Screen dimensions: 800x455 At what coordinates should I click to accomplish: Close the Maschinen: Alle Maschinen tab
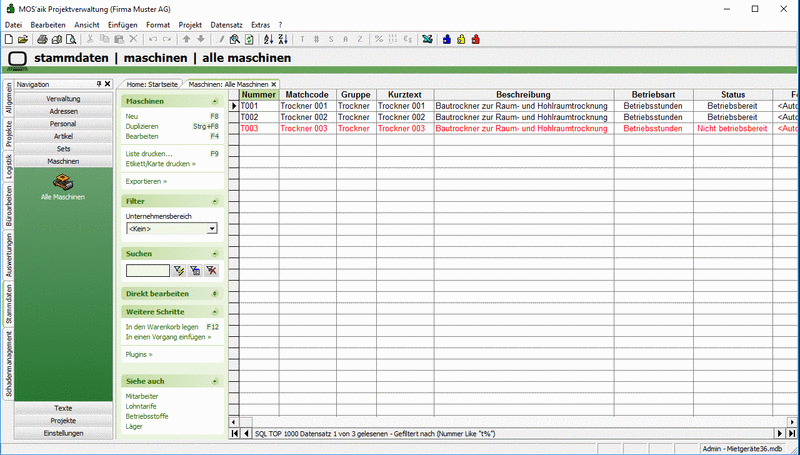(x=273, y=84)
